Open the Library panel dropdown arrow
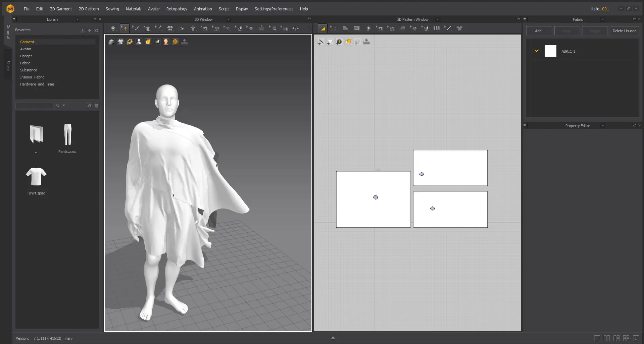Image resolution: width=644 pixels, height=344 pixels. point(78,19)
